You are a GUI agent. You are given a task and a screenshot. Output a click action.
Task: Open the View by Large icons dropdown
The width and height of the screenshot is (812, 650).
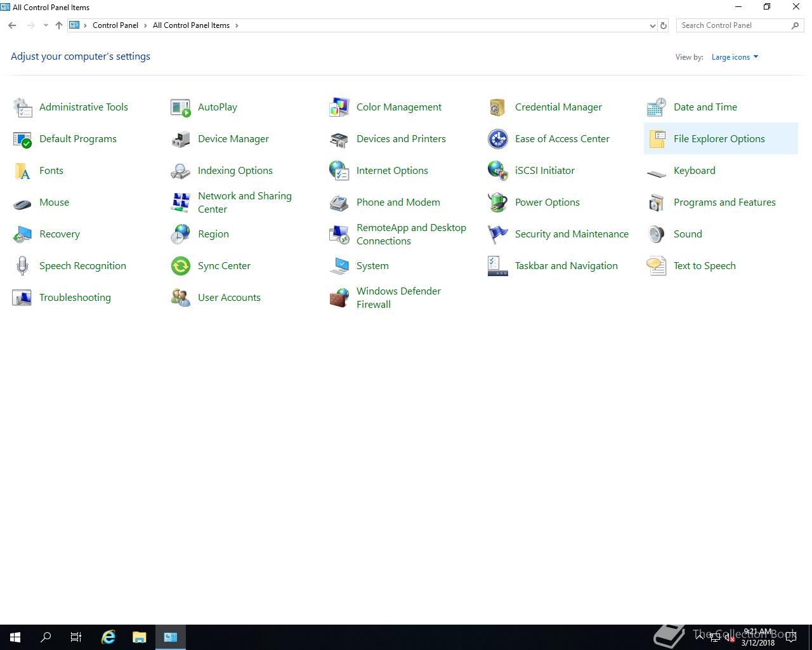tap(735, 57)
